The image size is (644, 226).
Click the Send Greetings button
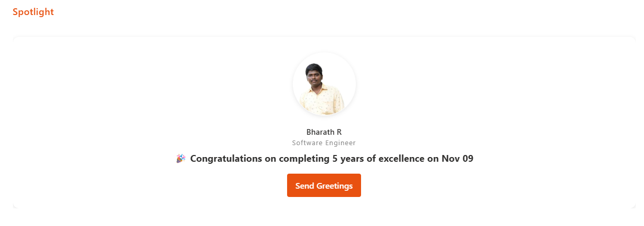324,186
